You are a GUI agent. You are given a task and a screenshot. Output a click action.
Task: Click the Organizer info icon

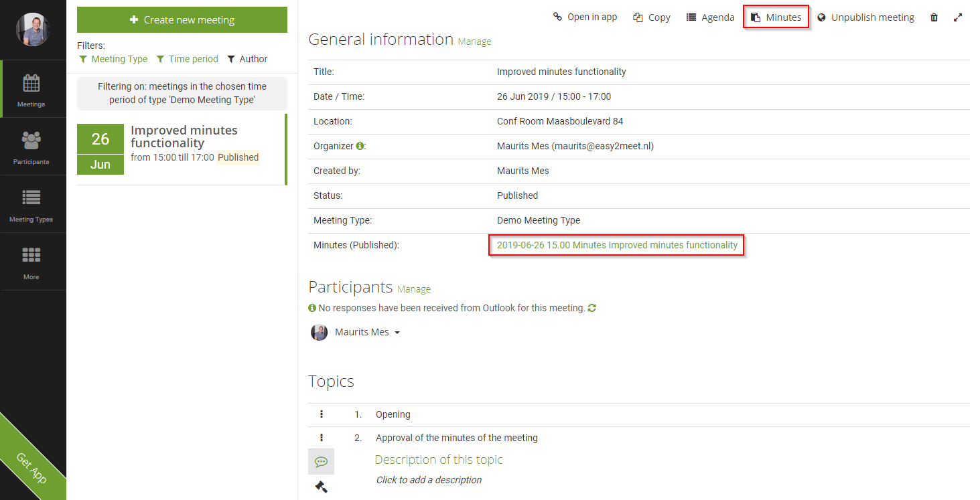coord(360,146)
